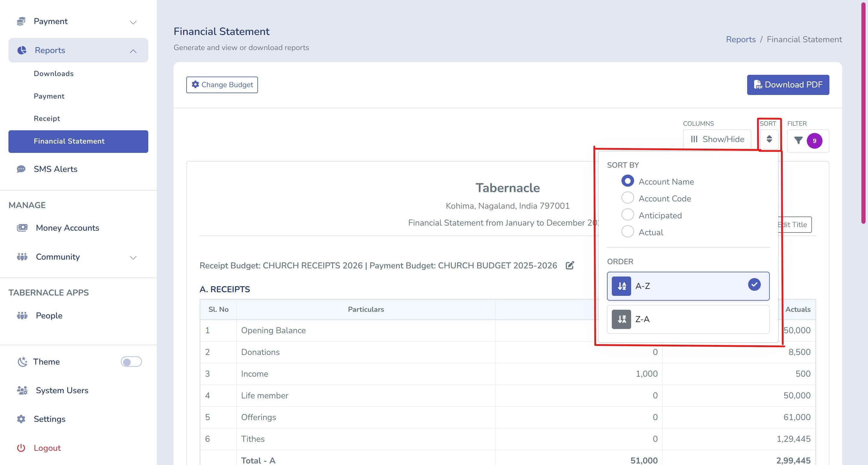Click the A-Z ascending sort icon
The width and height of the screenshot is (868, 465).
click(x=621, y=286)
